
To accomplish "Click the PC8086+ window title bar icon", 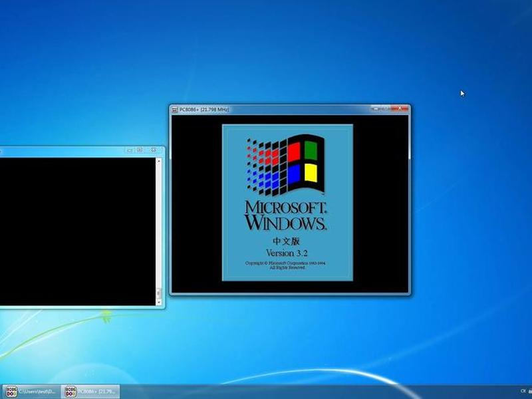I will tap(174, 110).
